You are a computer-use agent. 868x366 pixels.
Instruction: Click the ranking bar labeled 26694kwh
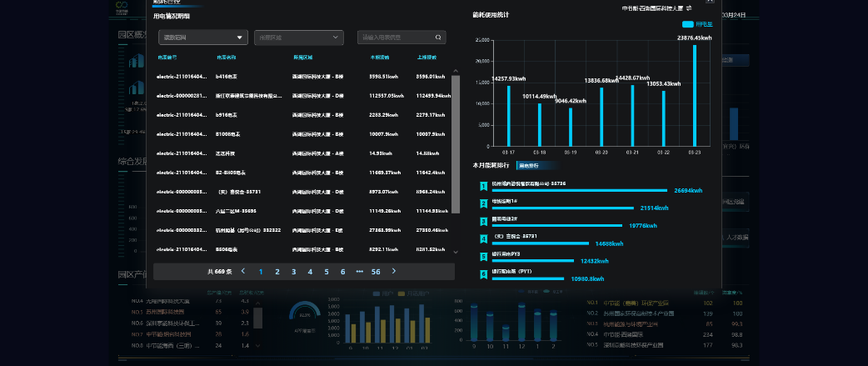[580, 190]
